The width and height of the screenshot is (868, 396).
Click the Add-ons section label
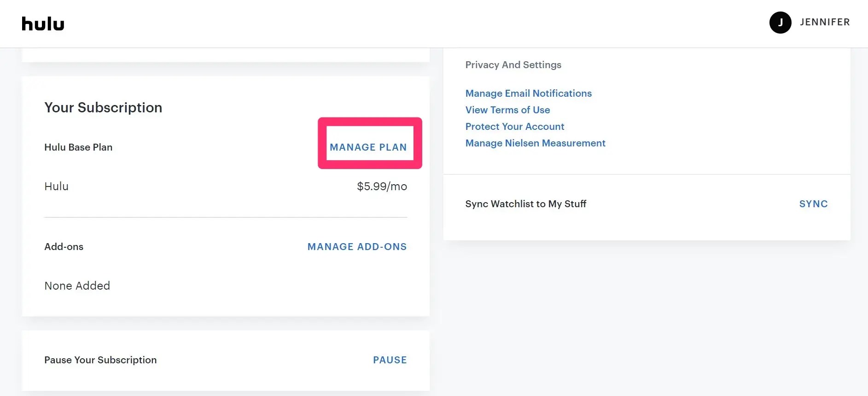(64, 247)
